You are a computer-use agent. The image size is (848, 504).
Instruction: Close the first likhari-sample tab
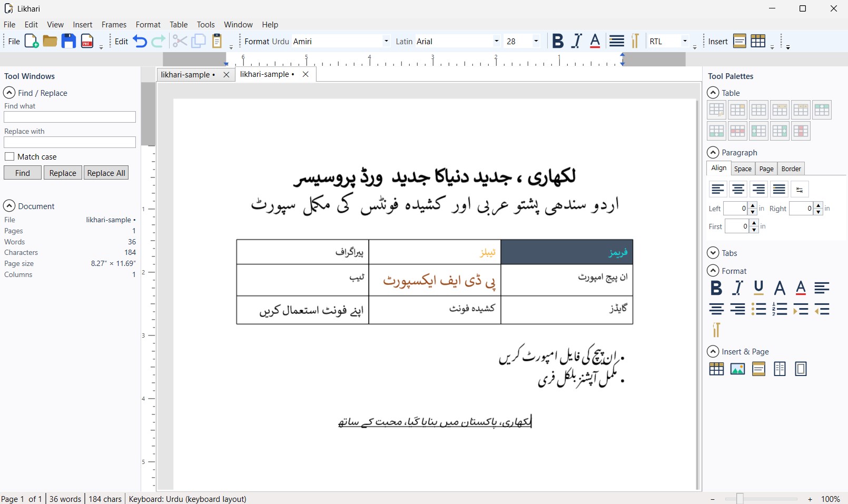[x=226, y=75]
